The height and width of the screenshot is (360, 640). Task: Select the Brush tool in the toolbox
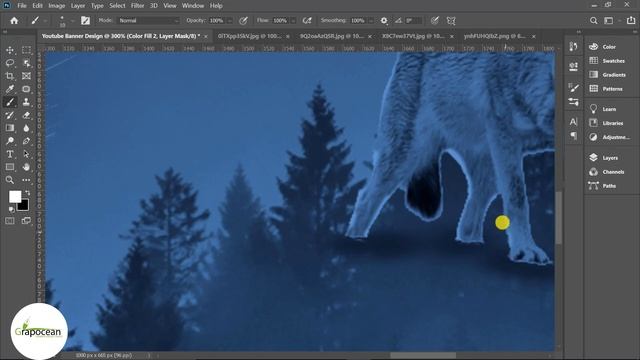click(10, 102)
